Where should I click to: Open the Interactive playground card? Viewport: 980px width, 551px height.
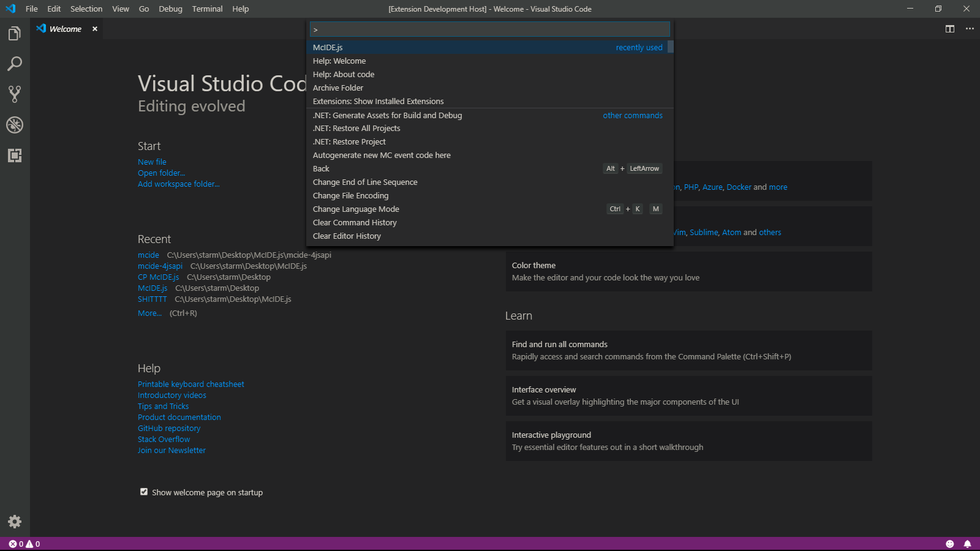[688, 441]
